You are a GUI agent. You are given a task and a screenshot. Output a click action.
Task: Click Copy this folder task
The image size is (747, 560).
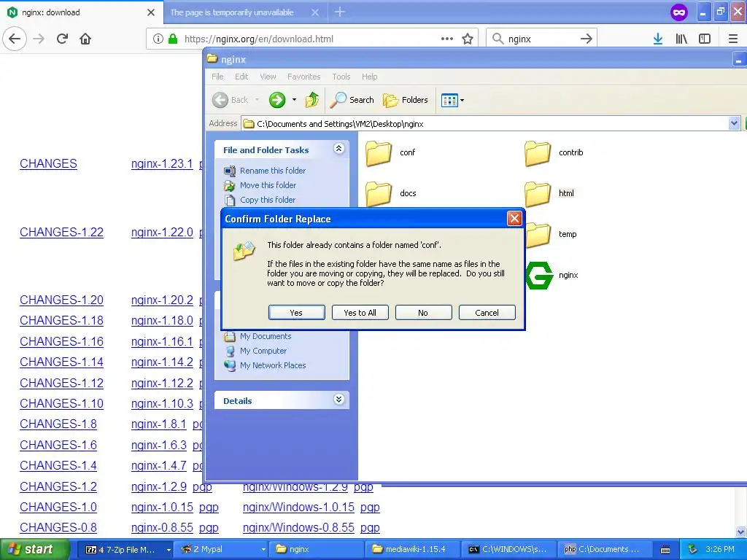[x=267, y=200]
